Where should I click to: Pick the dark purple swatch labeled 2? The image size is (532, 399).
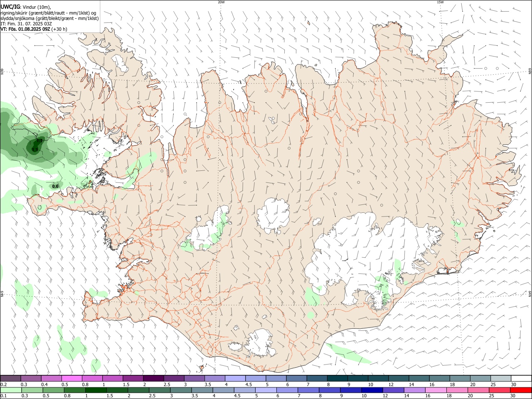point(153,379)
